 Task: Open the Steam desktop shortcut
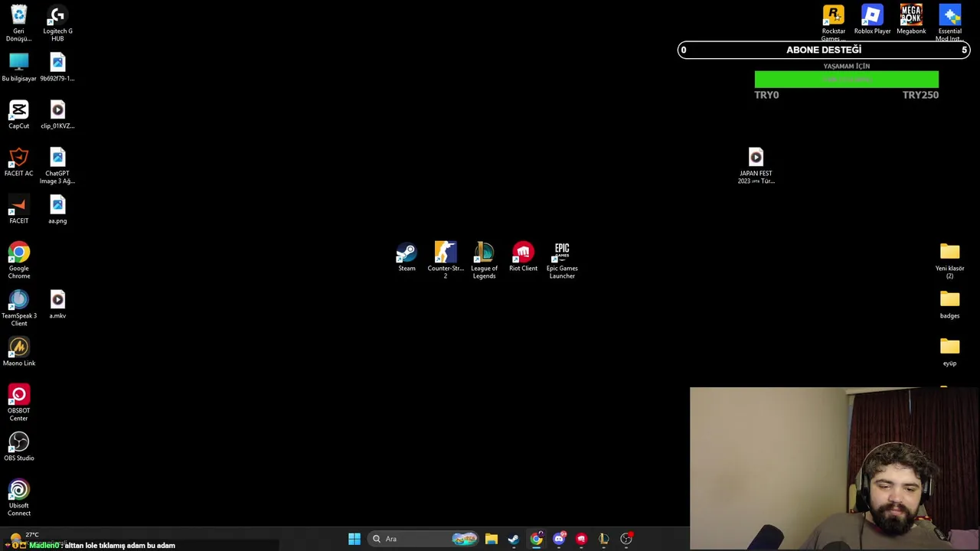tap(407, 256)
